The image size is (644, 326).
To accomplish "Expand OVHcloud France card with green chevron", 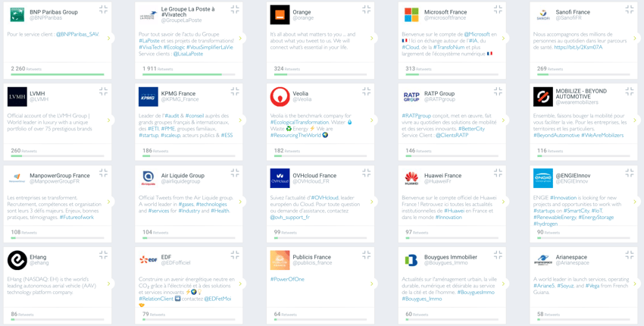I will tap(371, 202).
